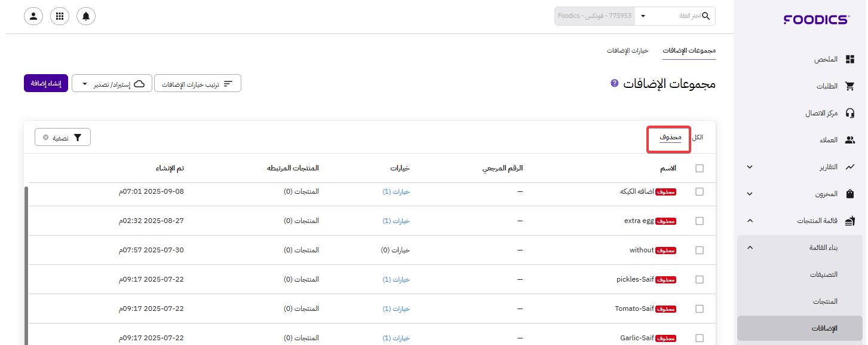Tick the pickles-Saif row checkbox
Screen dimensions: 868x345
pos(700,279)
